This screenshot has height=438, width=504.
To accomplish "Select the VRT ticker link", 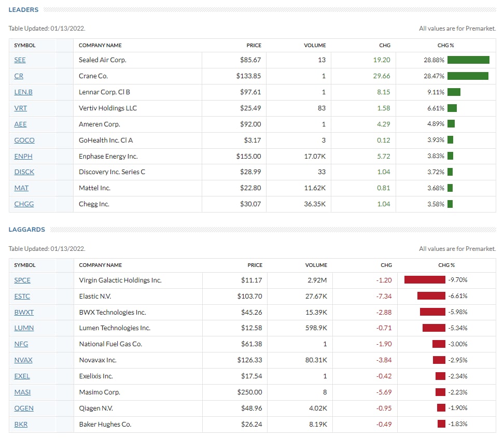I will point(20,108).
